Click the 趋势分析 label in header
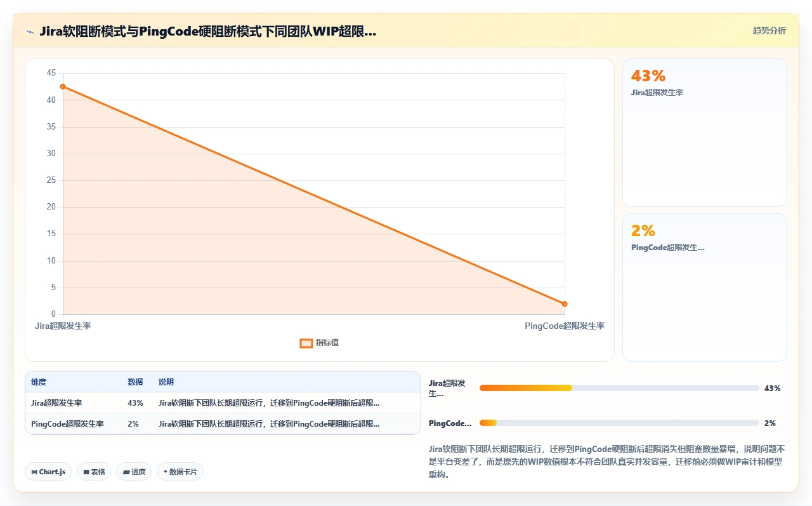The height and width of the screenshot is (506, 812). 769,30
